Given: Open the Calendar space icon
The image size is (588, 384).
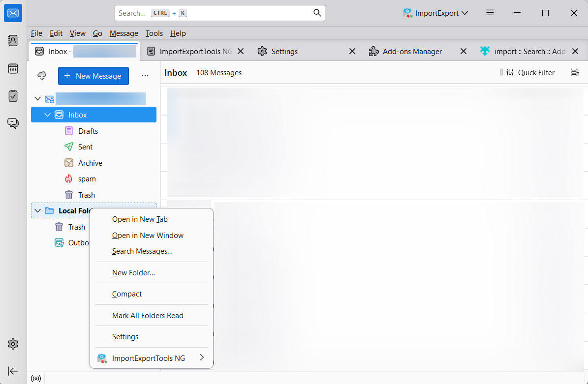Looking at the screenshot, I should 13,68.
